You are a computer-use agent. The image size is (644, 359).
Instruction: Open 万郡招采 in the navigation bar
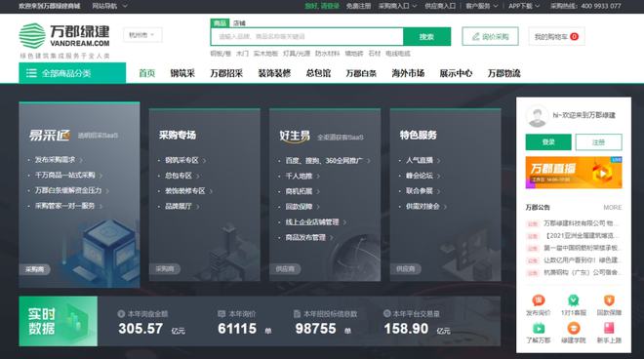[226, 73]
